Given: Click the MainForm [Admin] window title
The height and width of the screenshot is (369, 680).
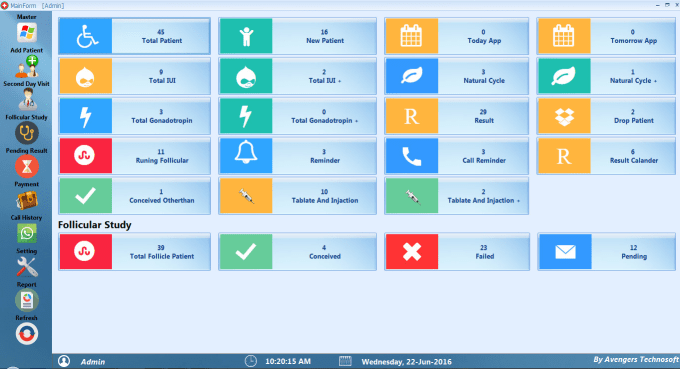Looking at the screenshot, I should pyautogui.click(x=37, y=6).
